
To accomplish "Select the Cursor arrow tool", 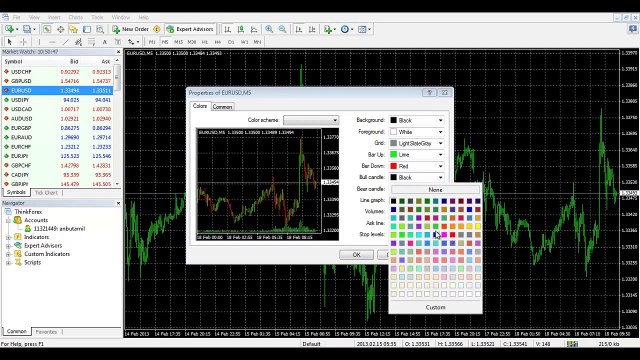I will point(10,42).
